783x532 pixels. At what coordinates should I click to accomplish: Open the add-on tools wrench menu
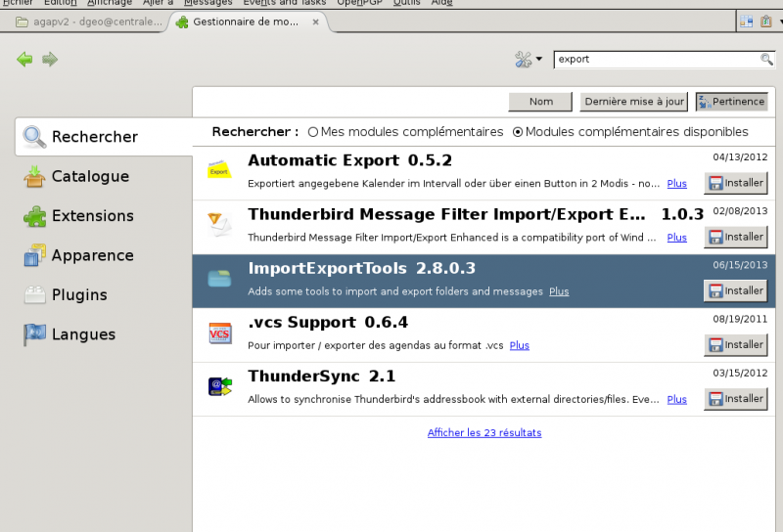point(529,60)
